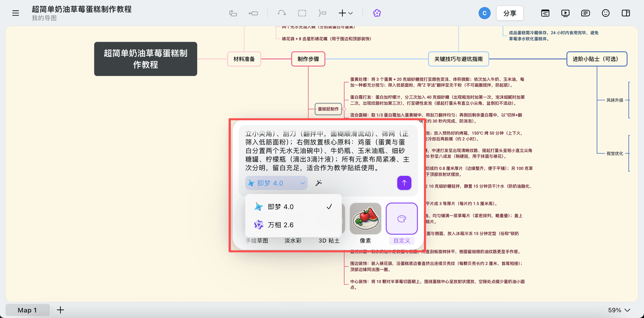The image size is (644, 318).
Task: Open the magic wand prompt optimizer
Action: click(318, 183)
